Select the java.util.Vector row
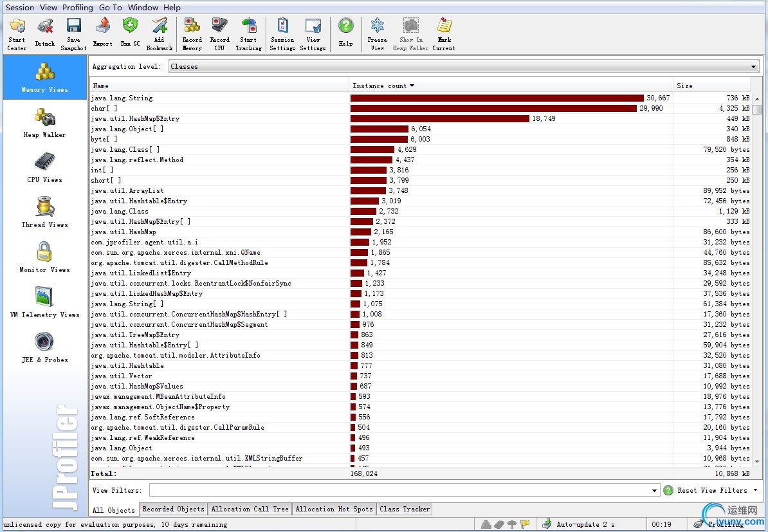The image size is (768, 532). 420,376
